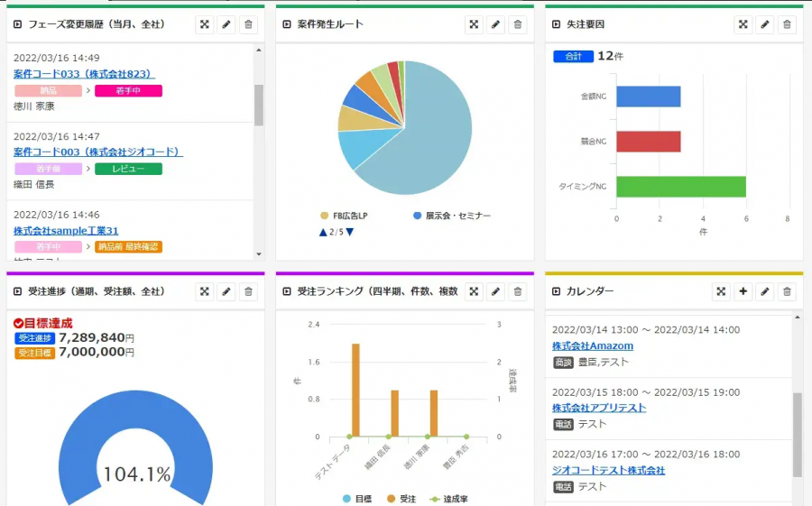Click the 合計 total badge

pos(573,57)
